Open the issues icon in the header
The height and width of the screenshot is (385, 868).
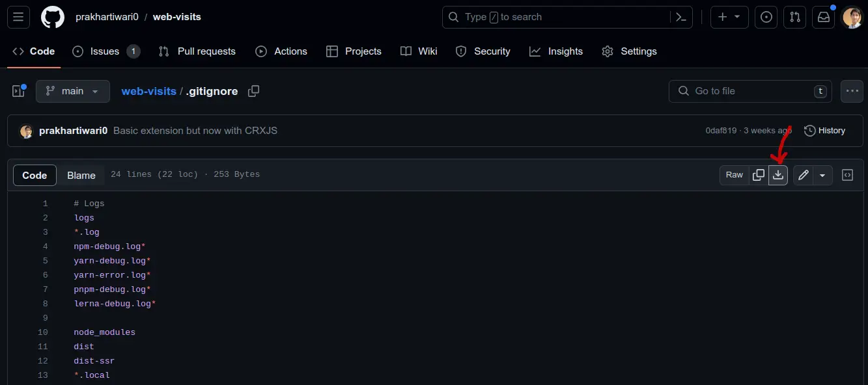click(x=766, y=18)
